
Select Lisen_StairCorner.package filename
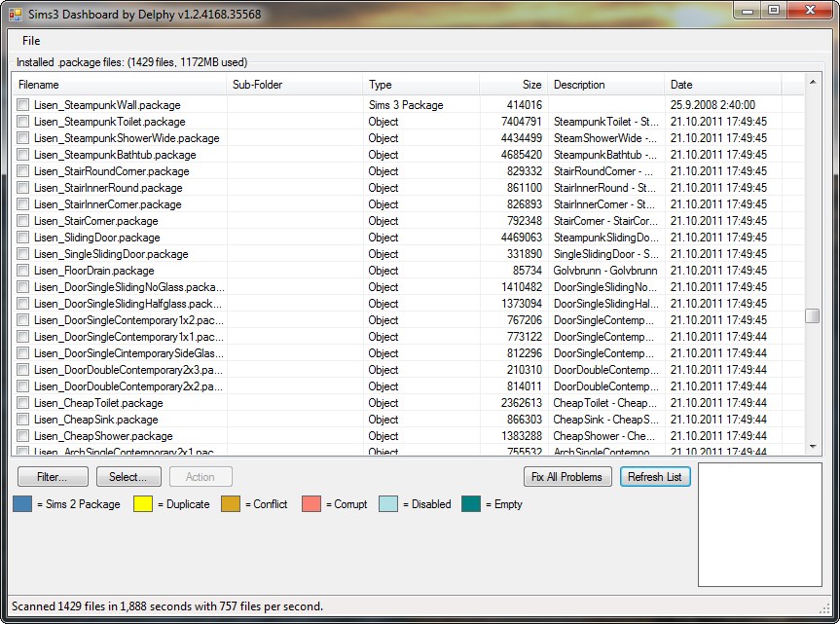point(96,221)
